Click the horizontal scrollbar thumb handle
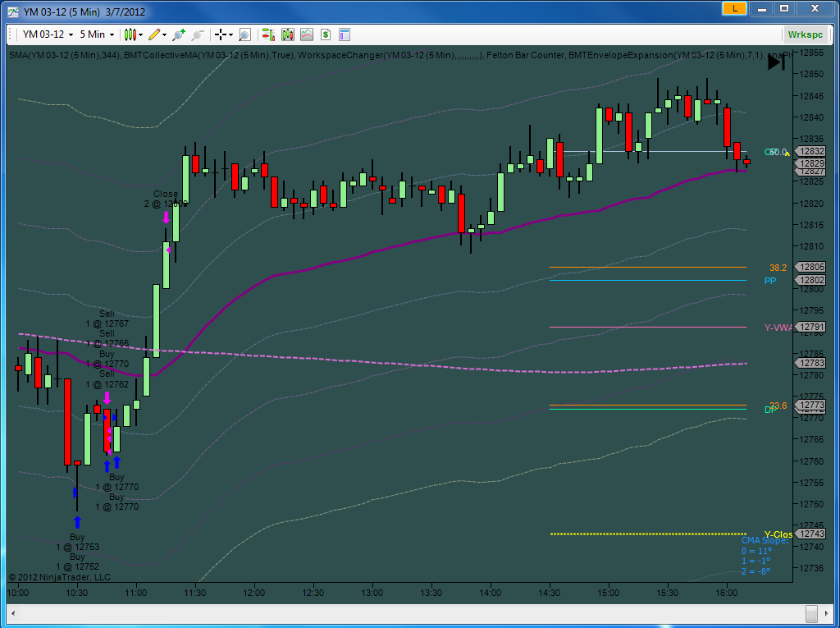The width and height of the screenshot is (840, 628). (x=811, y=612)
